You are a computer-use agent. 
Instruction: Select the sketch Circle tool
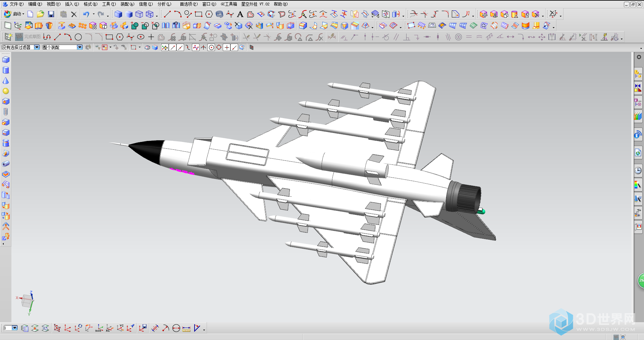click(x=78, y=37)
